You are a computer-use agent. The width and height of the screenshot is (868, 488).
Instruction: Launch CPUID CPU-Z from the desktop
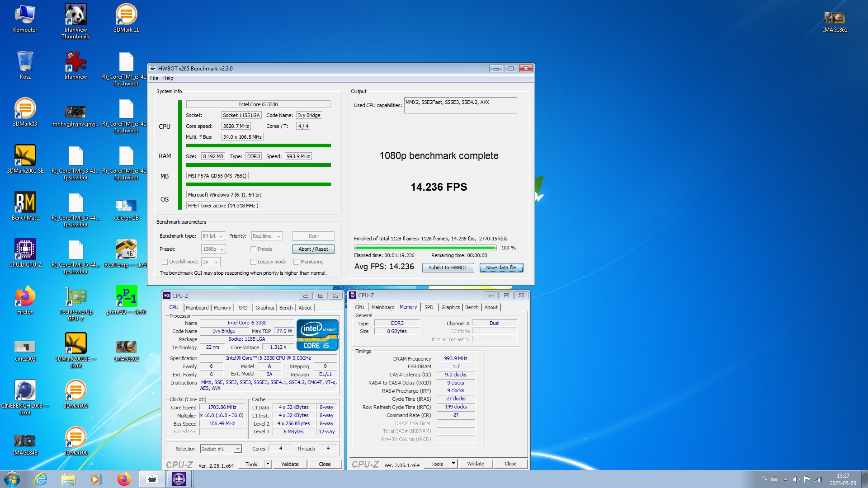point(25,253)
